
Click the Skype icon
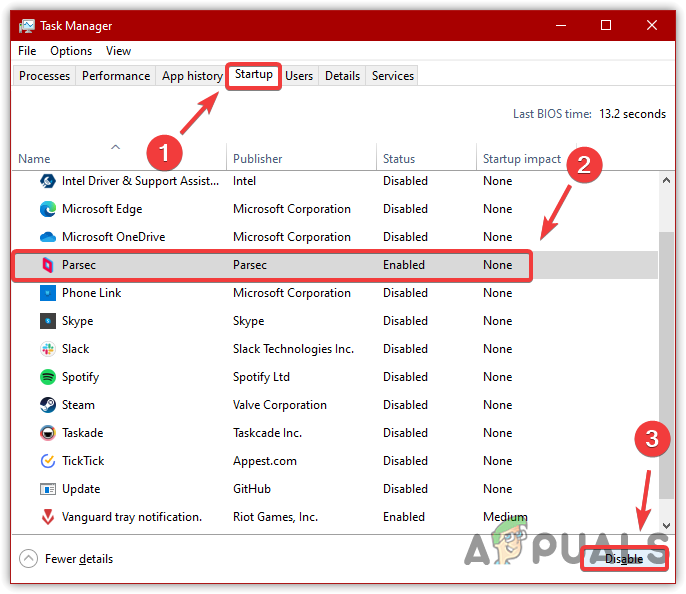click(x=48, y=321)
